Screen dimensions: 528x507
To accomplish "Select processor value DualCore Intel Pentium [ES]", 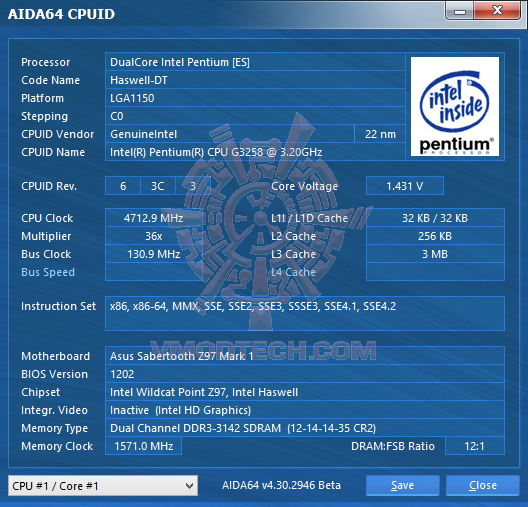I will (x=255, y=62).
